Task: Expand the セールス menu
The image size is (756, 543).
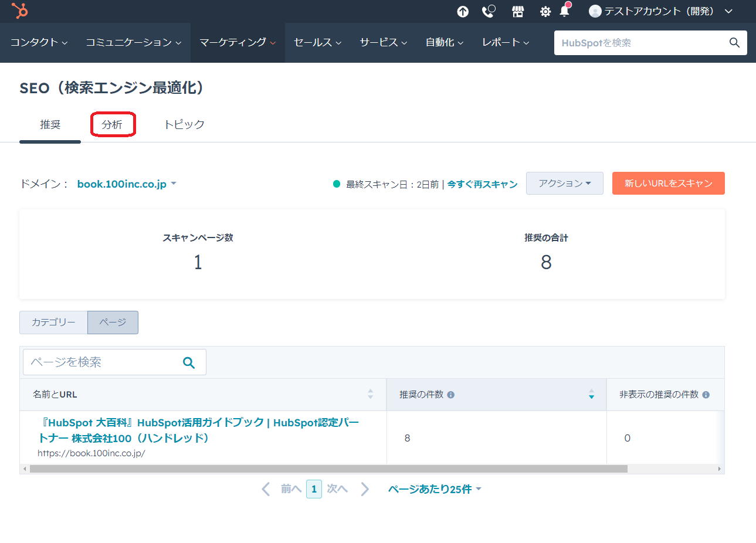Action: point(317,42)
